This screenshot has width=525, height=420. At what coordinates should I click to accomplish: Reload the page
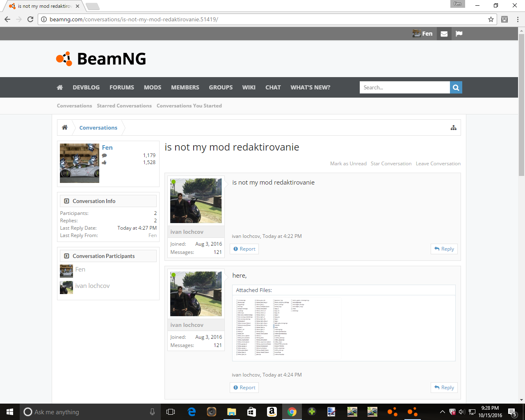pyautogui.click(x=30, y=19)
